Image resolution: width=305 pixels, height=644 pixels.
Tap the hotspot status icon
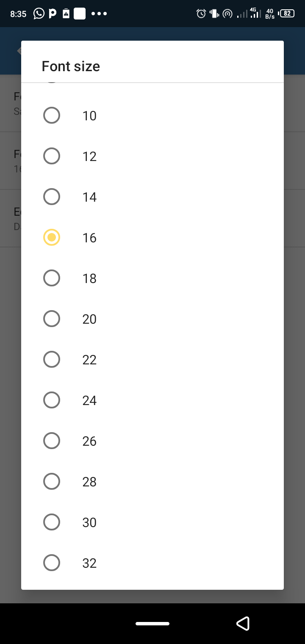pyautogui.click(x=227, y=14)
